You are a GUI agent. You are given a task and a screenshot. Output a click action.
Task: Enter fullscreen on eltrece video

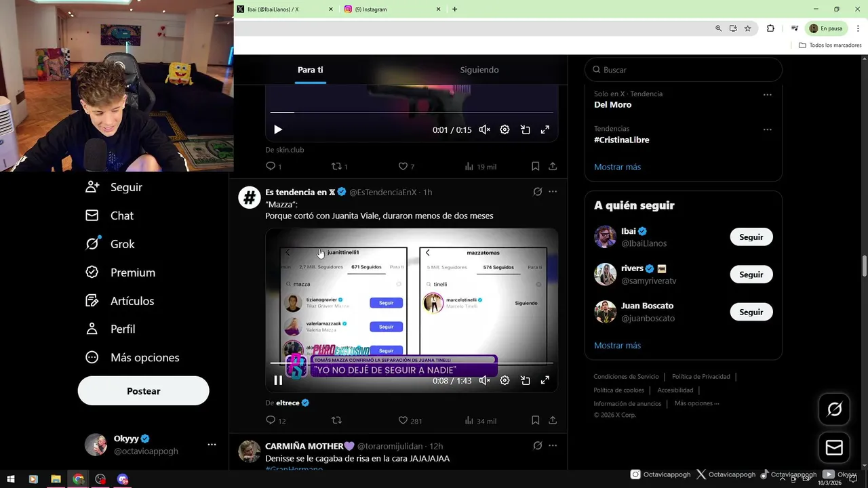pyautogui.click(x=545, y=380)
